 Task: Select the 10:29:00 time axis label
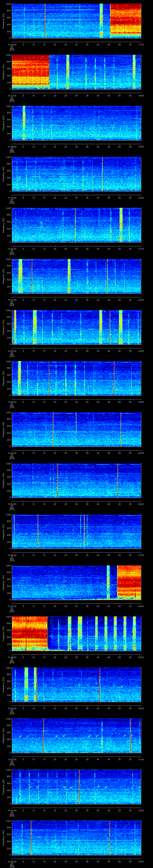click(x=12, y=708)
